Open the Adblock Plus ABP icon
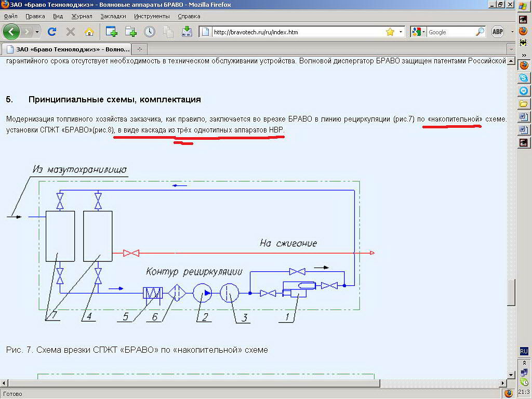This screenshot has width=532, height=399. tap(497, 32)
